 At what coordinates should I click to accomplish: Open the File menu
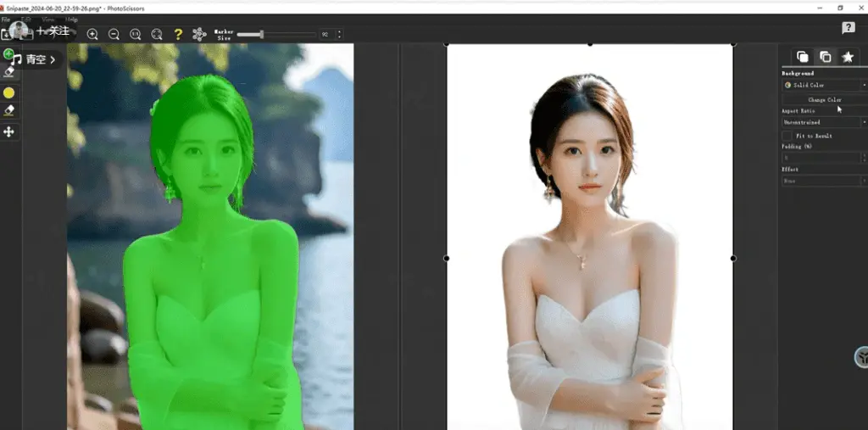pyautogui.click(x=6, y=19)
